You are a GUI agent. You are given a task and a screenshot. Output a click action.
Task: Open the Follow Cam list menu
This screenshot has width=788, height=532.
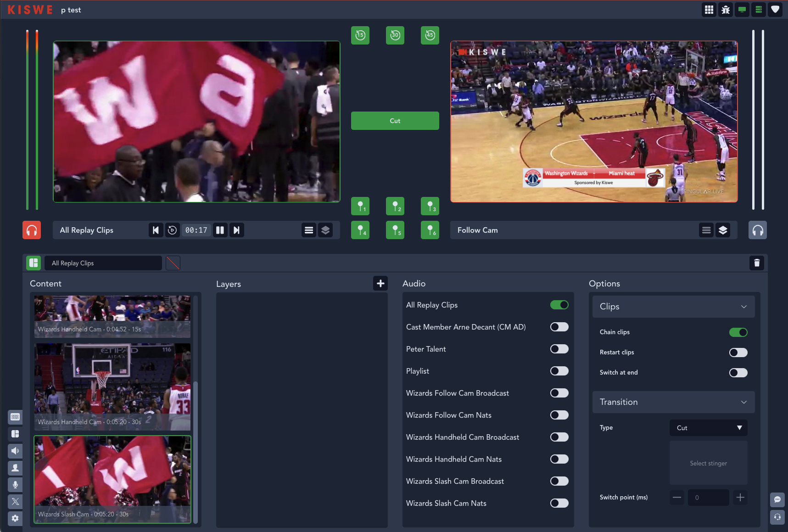(x=706, y=230)
